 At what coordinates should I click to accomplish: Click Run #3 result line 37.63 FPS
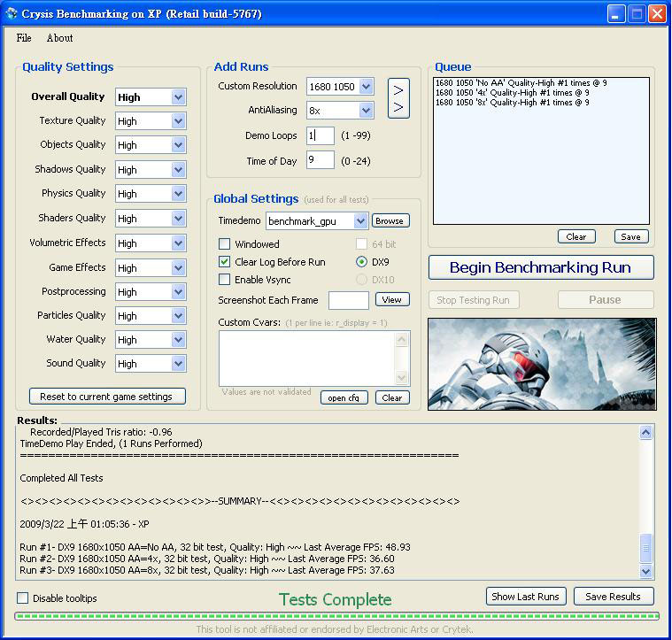coord(207,570)
